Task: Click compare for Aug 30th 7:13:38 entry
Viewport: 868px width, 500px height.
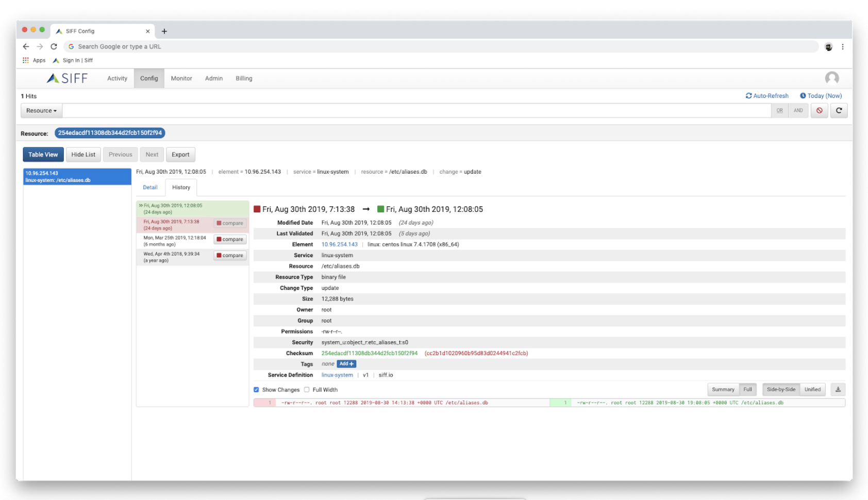Action: tap(230, 223)
